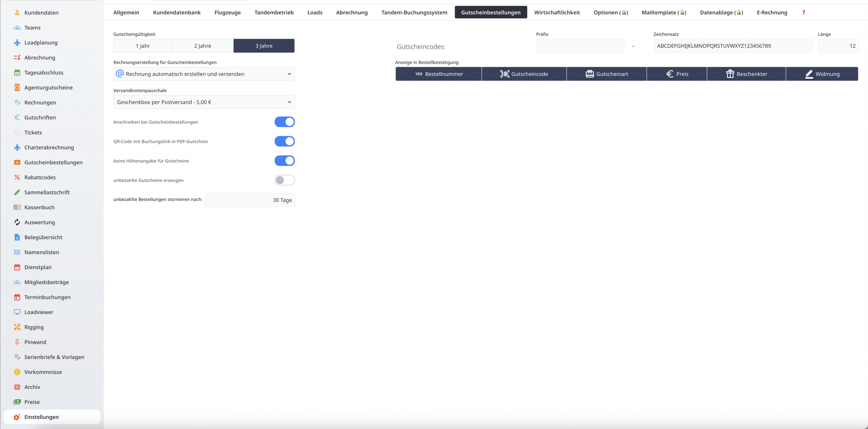Click the Rabattcodes percent icon
This screenshot has width=868, height=429.
coord(17,177)
